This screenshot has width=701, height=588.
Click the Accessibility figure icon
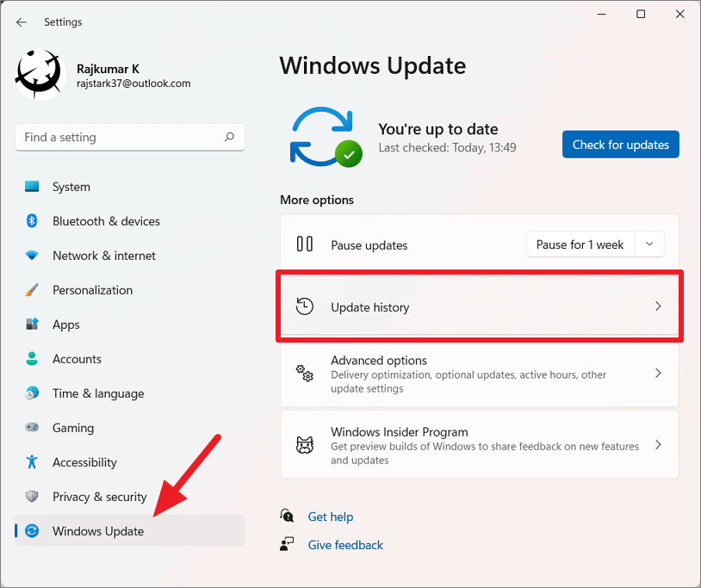32,461
